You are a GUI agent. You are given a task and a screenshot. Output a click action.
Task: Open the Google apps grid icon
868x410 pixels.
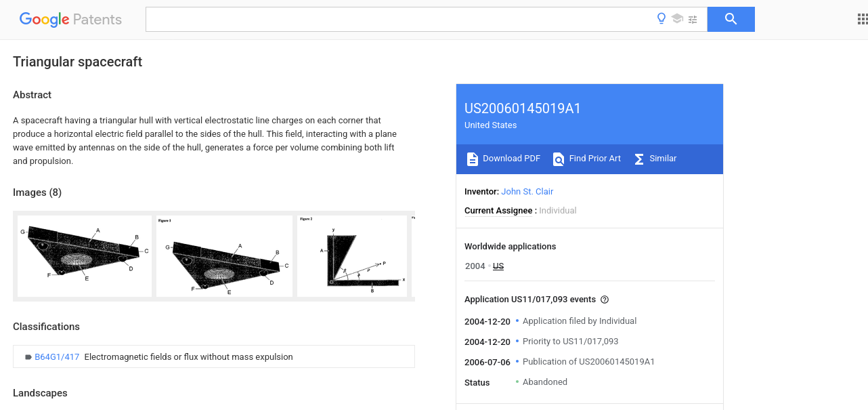pyautogui.click(x=862, y=19)
